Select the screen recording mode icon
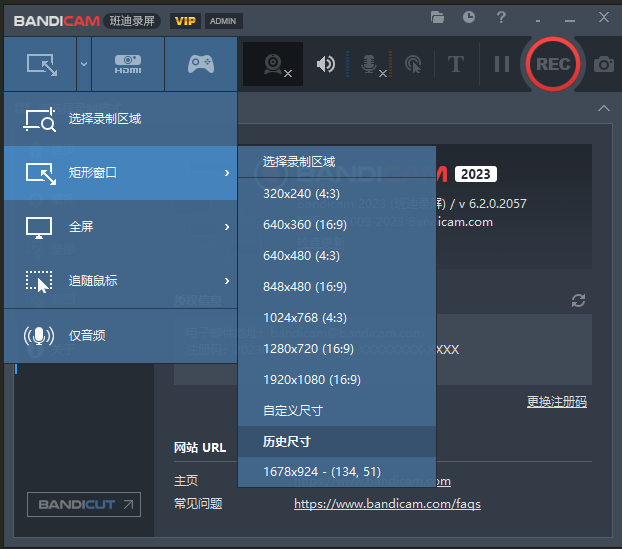Viewport: 622px width, 549px height. point(41,64)
